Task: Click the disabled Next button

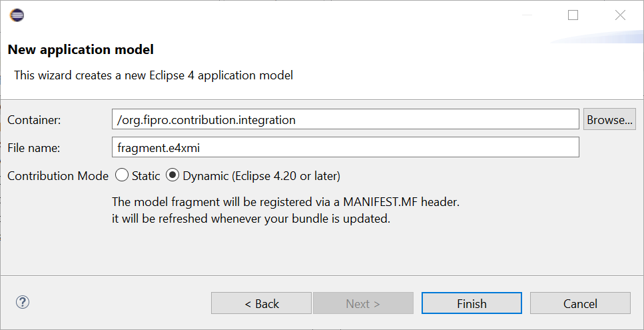Action: 363,303
